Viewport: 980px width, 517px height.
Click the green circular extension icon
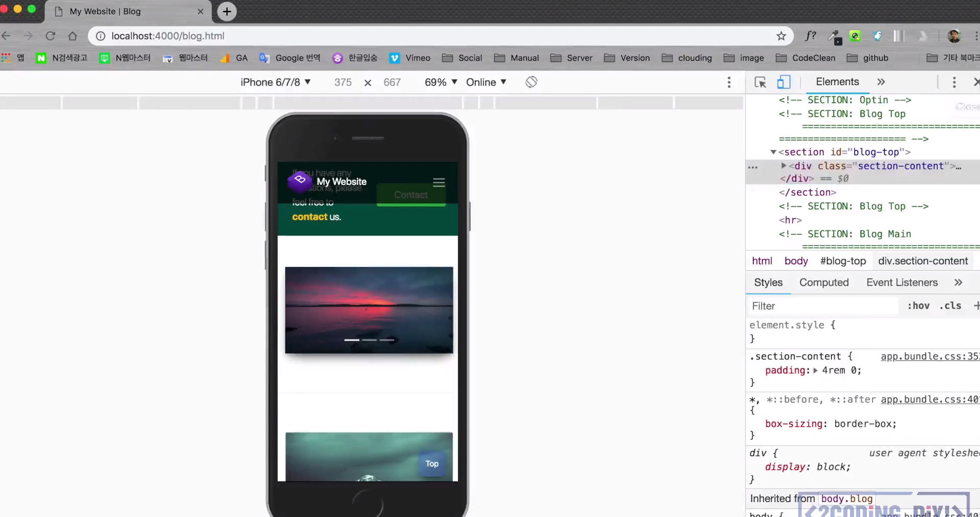(x=855, y=36)
